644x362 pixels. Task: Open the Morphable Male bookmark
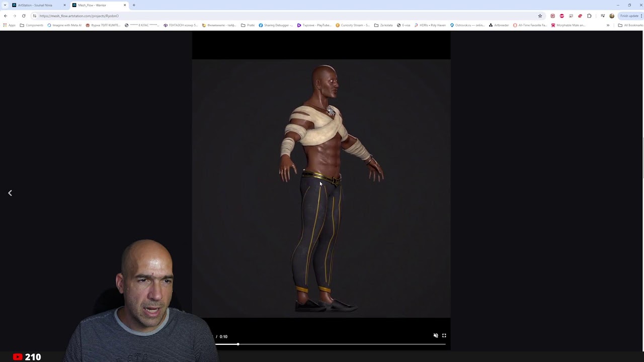tap(569, 25)
